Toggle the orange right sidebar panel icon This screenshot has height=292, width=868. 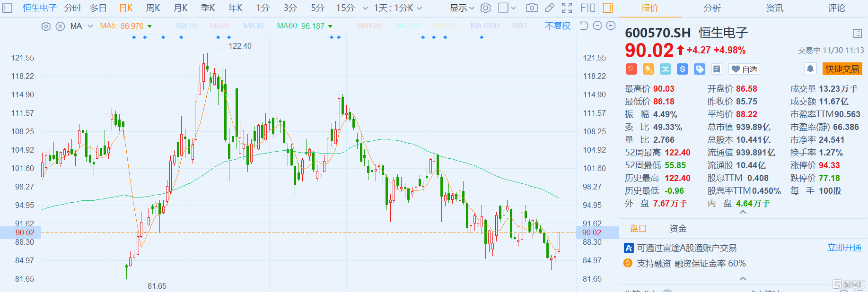point(608,8)
